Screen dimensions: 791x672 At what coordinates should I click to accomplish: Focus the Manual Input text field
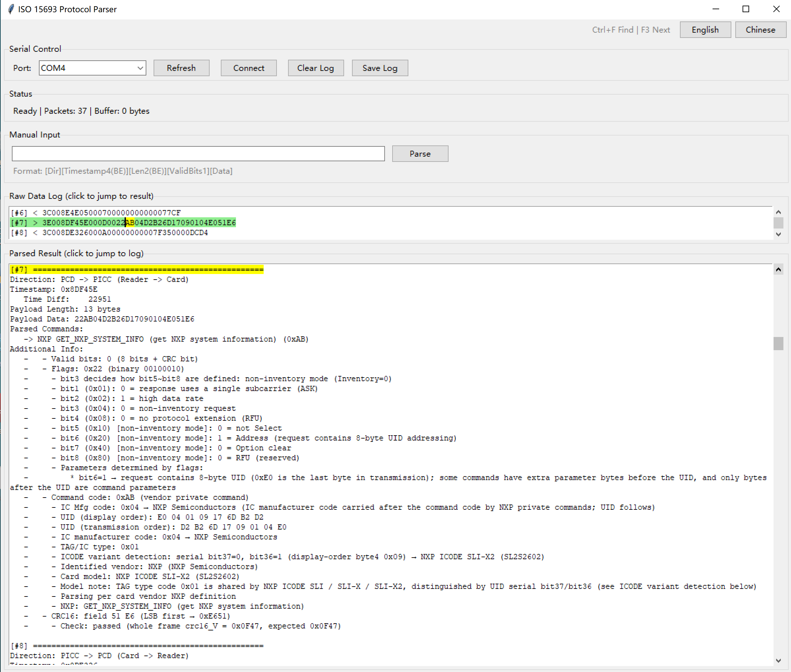pos(198,154)
